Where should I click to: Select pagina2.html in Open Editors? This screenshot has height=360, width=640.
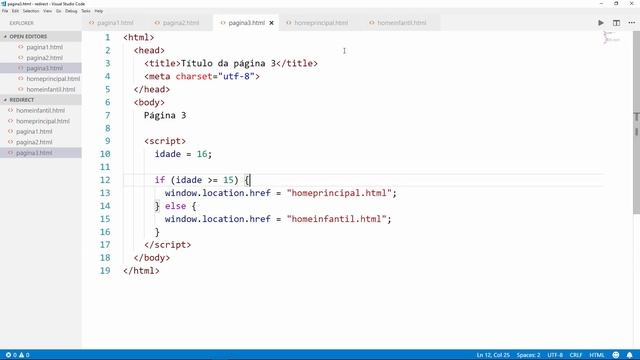[44, 58]
